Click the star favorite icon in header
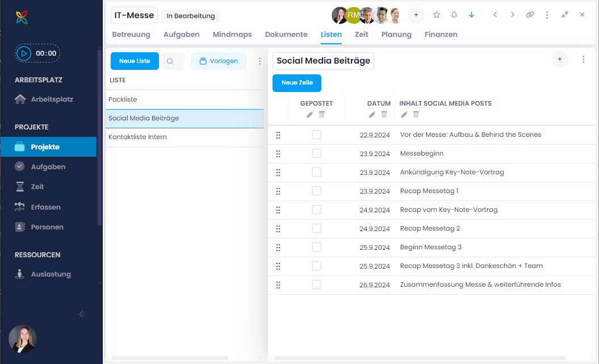The height and width of the screenshot is (364, 599). point(437,15)
